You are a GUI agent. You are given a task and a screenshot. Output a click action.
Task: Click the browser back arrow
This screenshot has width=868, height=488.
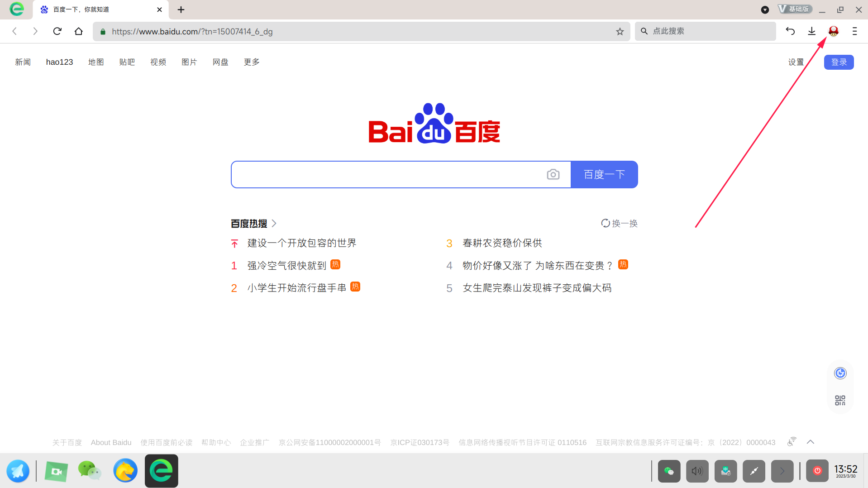(14, 31)
